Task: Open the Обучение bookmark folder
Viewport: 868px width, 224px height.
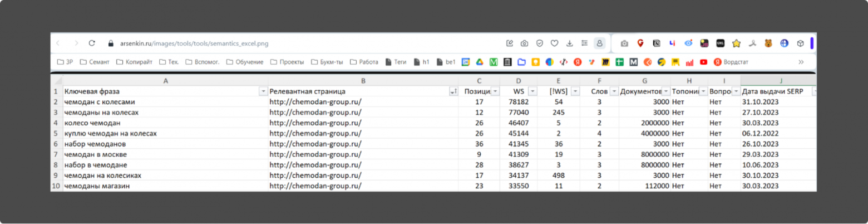Action: pos(245,62)
